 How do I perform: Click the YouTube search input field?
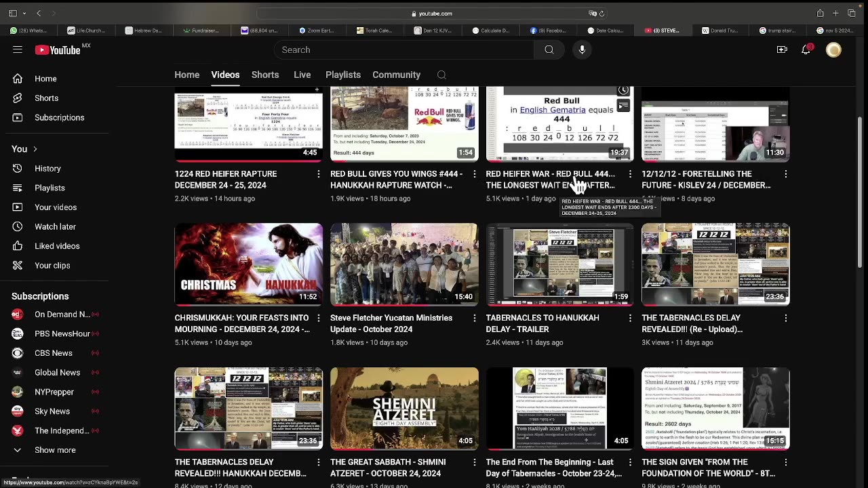coord(403,49)
